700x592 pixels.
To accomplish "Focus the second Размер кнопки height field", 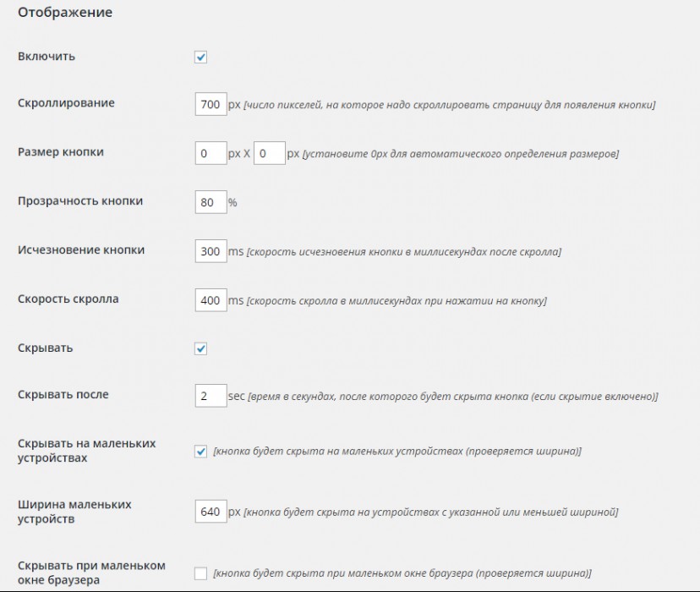I will pos(269,153).
